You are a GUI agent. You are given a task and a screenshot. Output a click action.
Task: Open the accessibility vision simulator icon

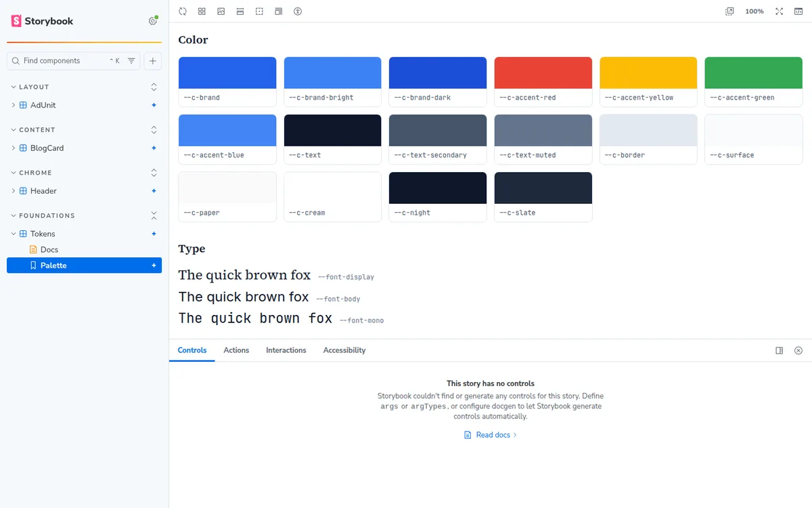pos(298,12)
